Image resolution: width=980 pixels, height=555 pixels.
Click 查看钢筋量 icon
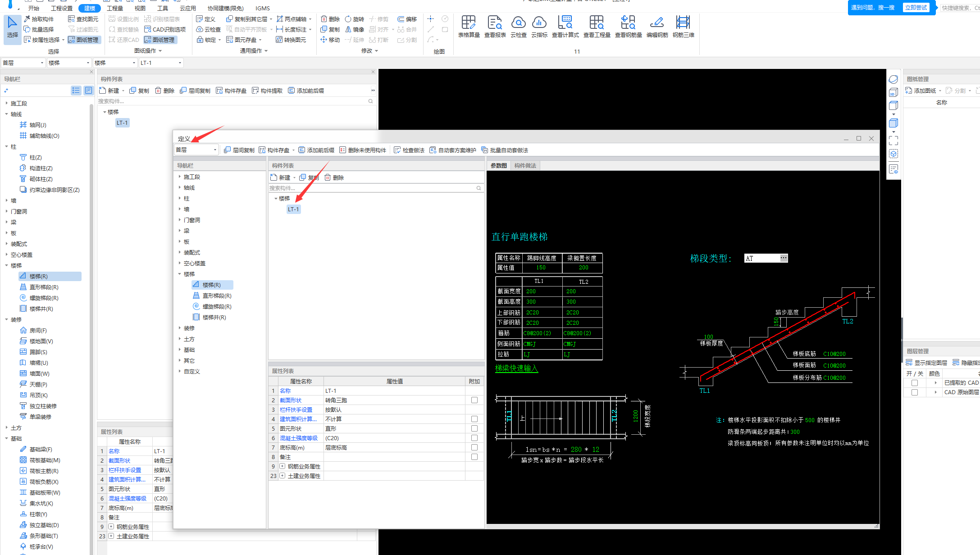(x=628, y=26)
